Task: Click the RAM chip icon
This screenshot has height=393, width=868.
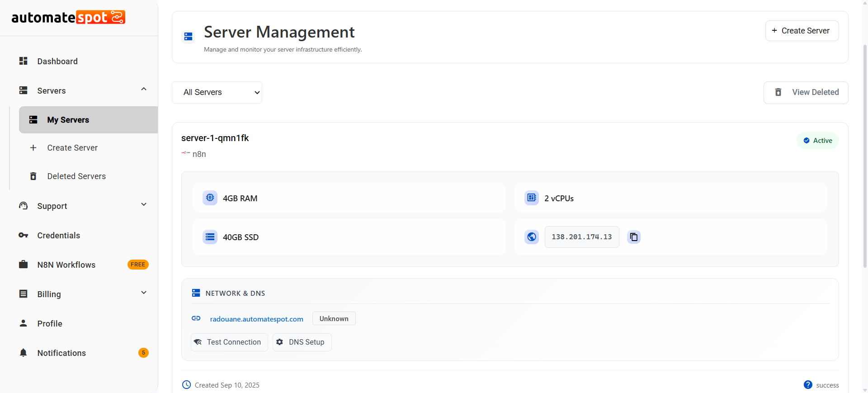Action: (210, 198)
